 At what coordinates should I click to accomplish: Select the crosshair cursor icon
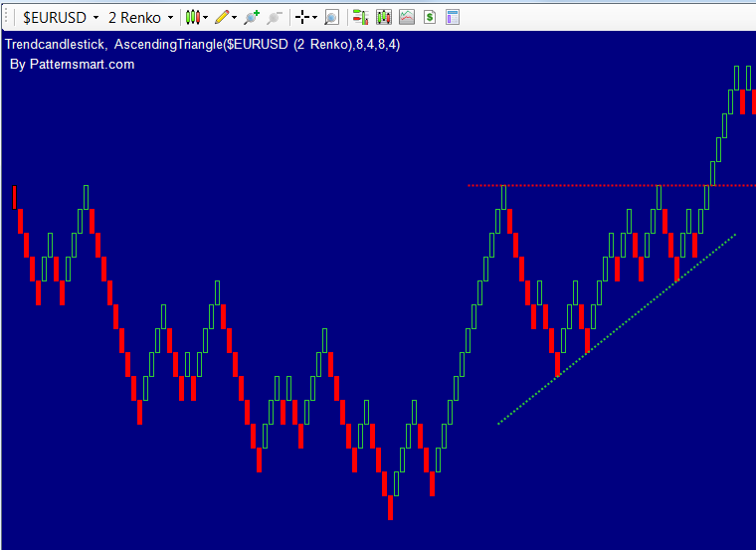click(x=302, y=17)
